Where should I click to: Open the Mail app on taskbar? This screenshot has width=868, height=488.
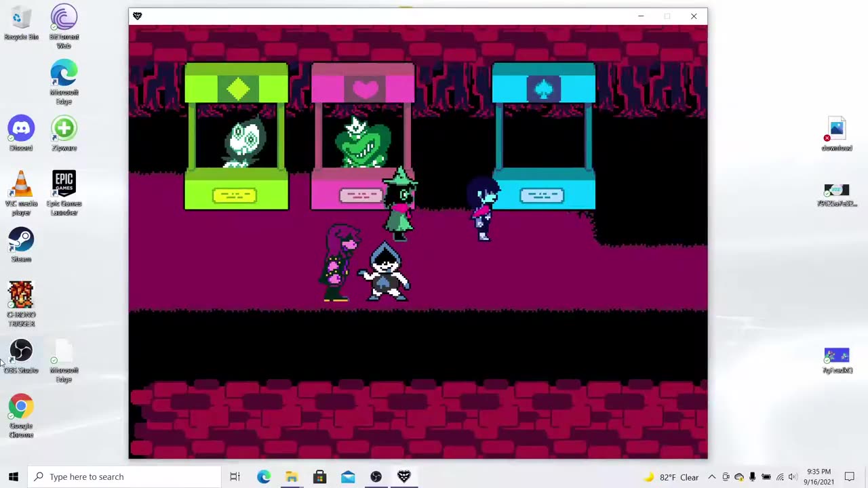pyautogui.click(x=348, y=476)
